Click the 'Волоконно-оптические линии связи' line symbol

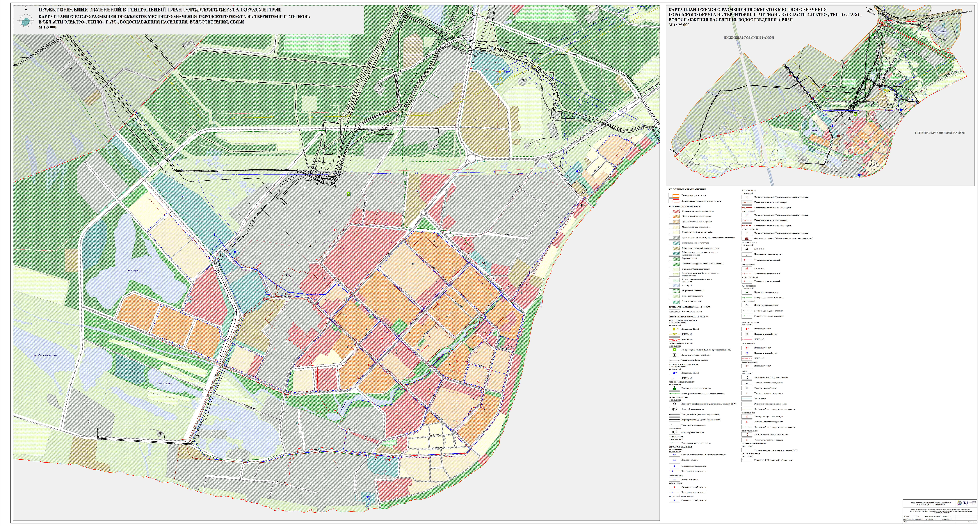[x=747, y=404]
